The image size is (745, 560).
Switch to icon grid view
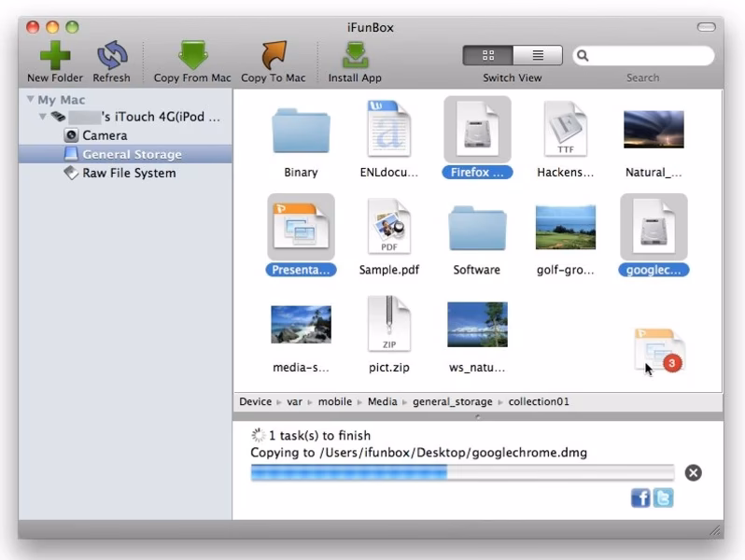coord(487,56)
